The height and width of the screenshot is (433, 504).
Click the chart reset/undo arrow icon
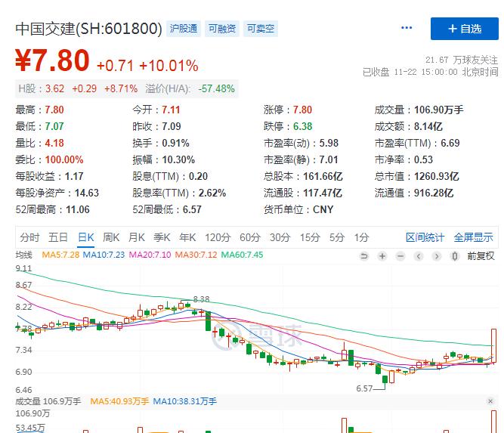click(x=364, y=256)
